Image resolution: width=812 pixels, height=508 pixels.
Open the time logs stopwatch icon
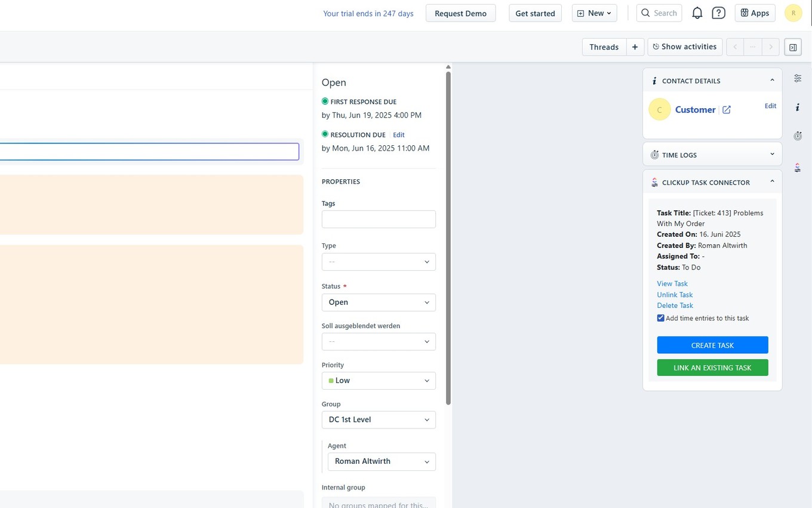(x=798, y=136)
